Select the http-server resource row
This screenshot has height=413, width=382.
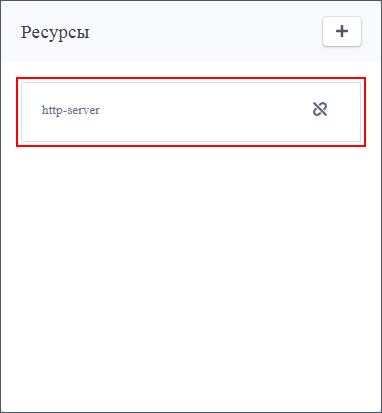coord(191,112)
